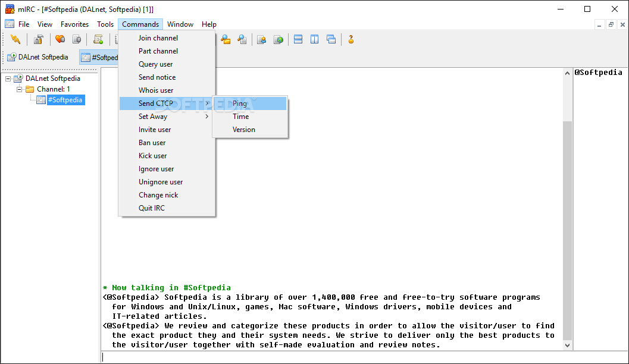Select Ping in the CTCP submenu
Viewport: 629px width, 364px height.
tap(250, 103)
